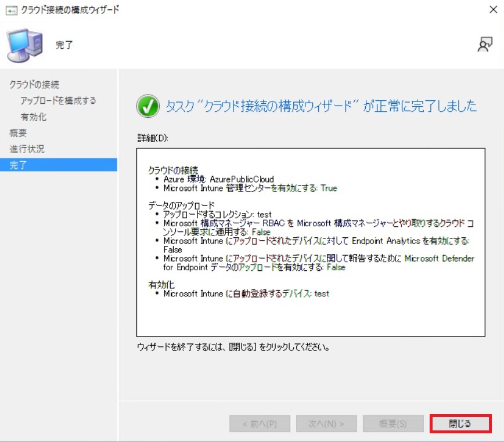Select the highlighted 完了 step in the sidebar
The width and height of the screenshot is (504, 442).
[18, 165]
